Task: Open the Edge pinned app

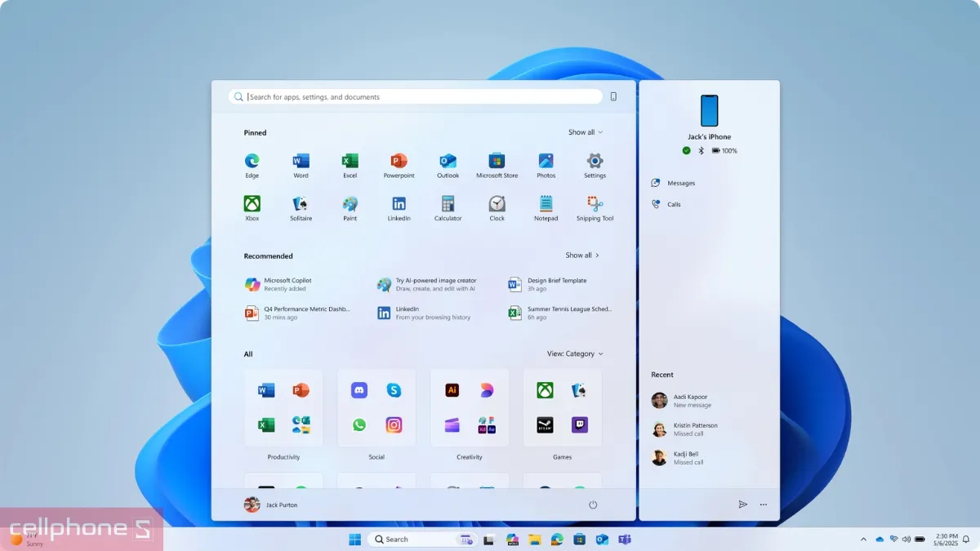Action: click(252, 165)
